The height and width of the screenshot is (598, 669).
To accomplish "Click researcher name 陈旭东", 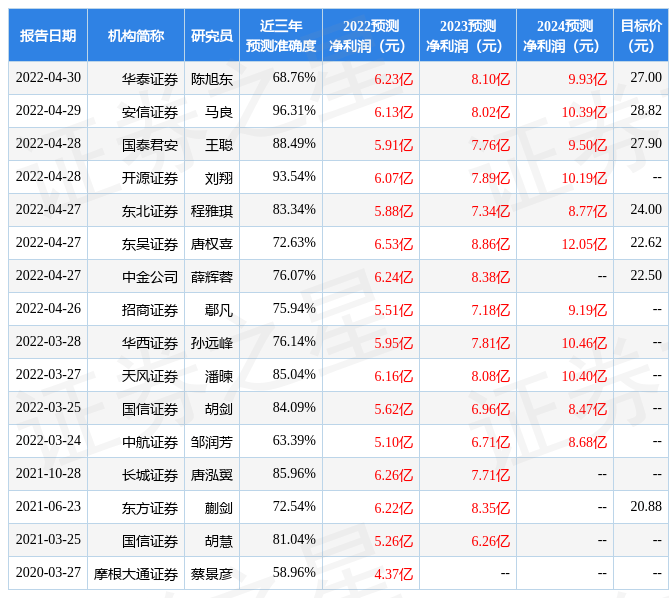I will pyautogui.click(x=212, y=79).
